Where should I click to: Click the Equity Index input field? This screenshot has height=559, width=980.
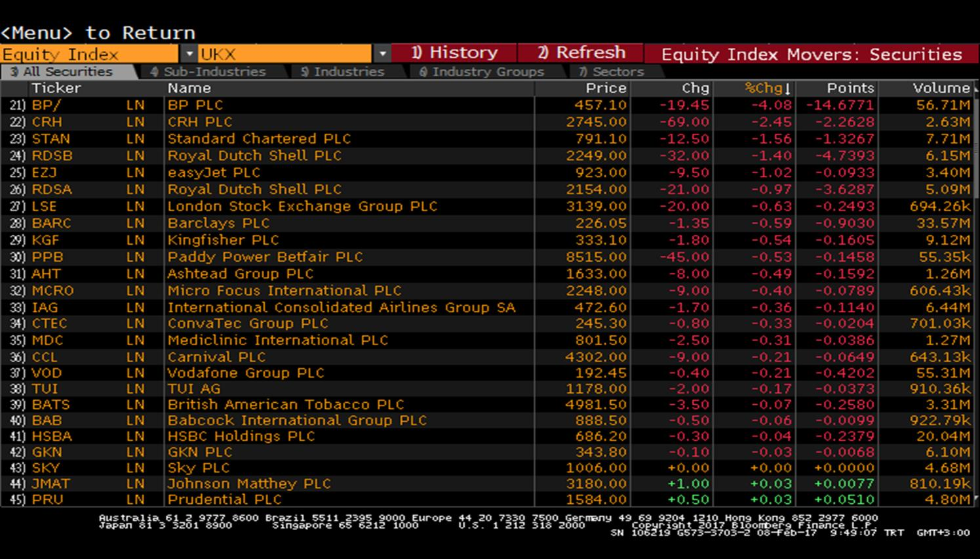point(90,54)
